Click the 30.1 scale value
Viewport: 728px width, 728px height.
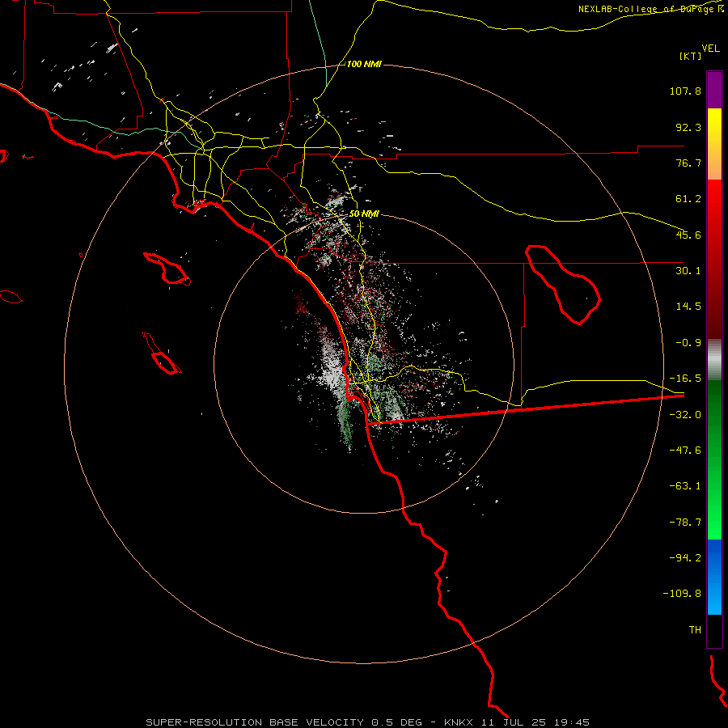688,271
